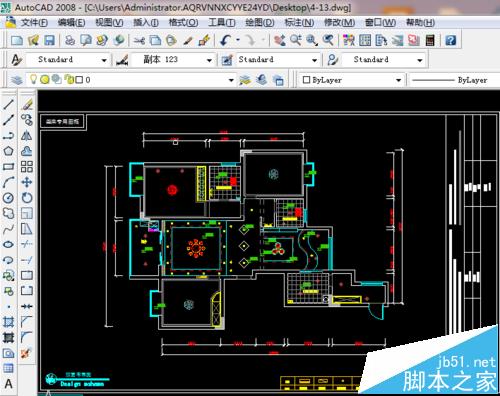Viewport: 500px width, 396px height.
Task: Open the Layer Properties Manager
Action: pos(17,80)
